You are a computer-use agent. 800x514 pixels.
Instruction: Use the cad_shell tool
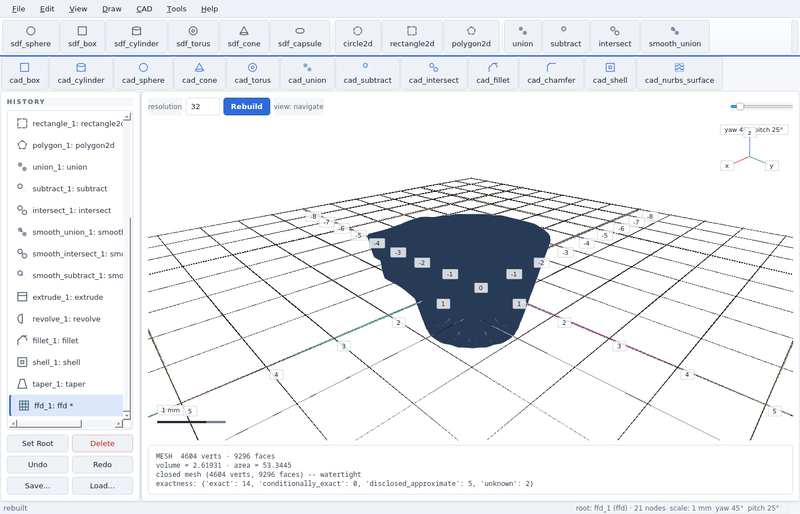610,74
